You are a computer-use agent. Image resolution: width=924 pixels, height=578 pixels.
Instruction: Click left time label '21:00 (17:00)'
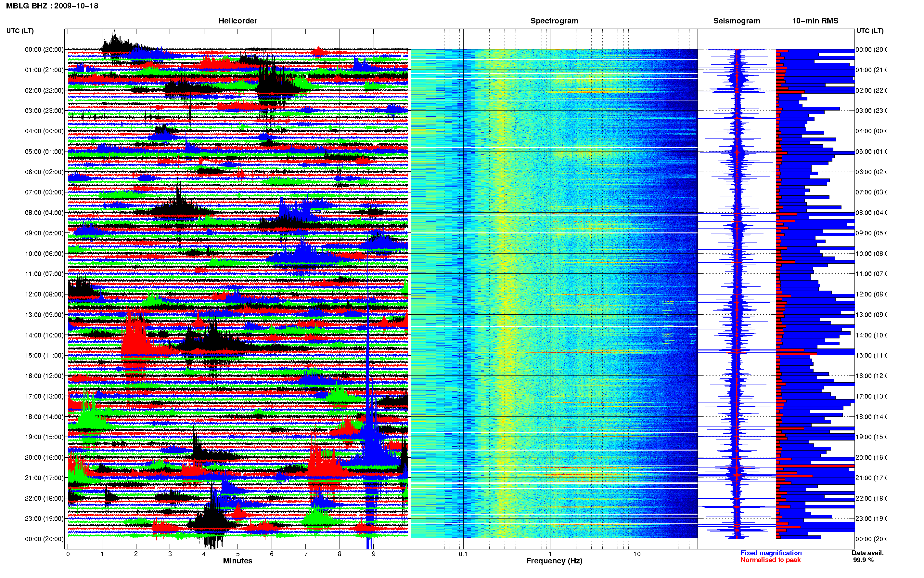(x=44, y=478)
